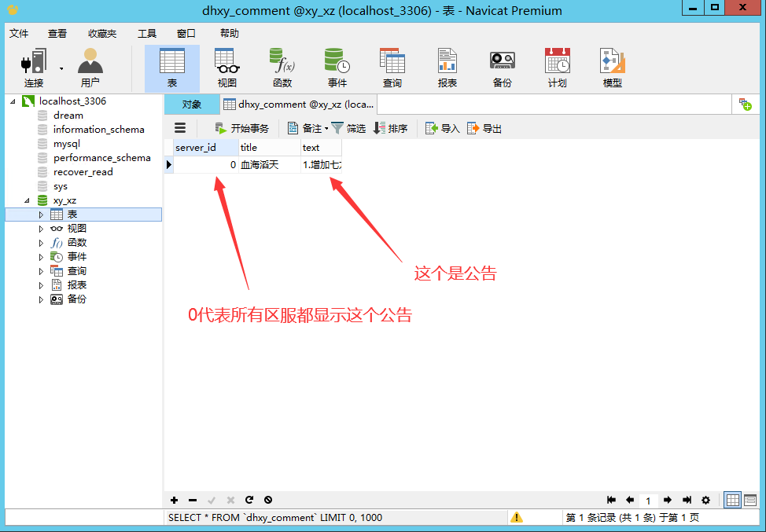
Task: Open the 模型 (Model) toolbar icon
Action: (x=612, y=68)
